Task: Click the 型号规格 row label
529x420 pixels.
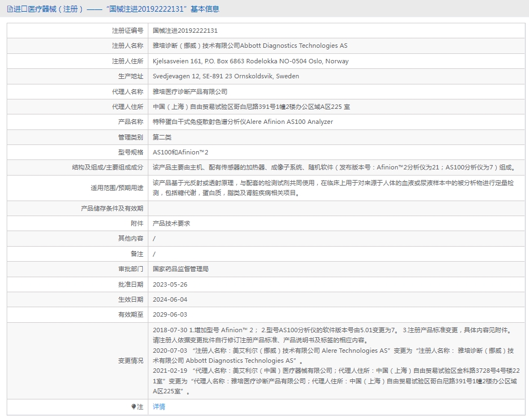Action: tap(131, 152)
